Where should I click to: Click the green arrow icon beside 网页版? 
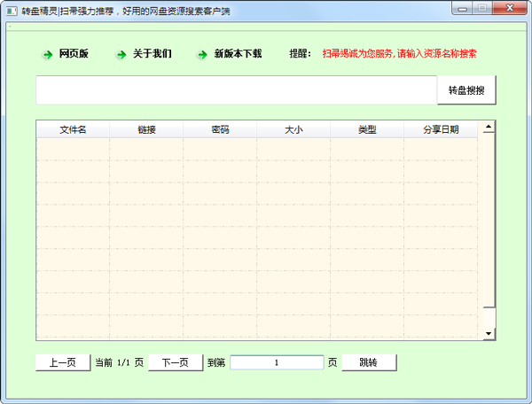48,55
